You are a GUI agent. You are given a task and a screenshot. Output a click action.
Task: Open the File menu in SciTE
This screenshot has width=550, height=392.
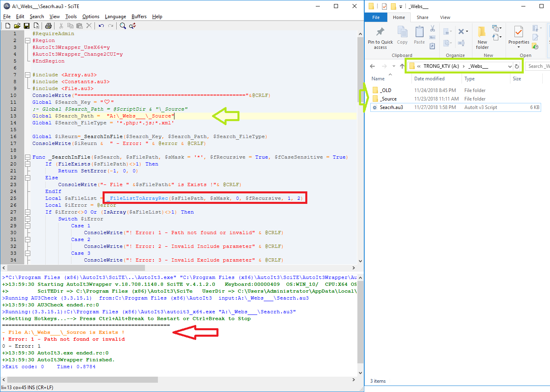(7, 17)
